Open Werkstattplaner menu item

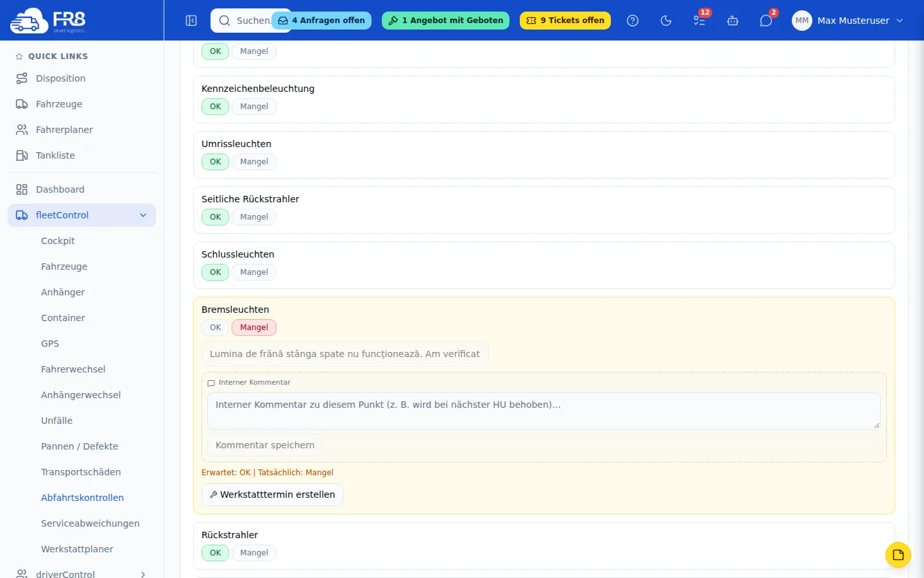tap(77, 549)
